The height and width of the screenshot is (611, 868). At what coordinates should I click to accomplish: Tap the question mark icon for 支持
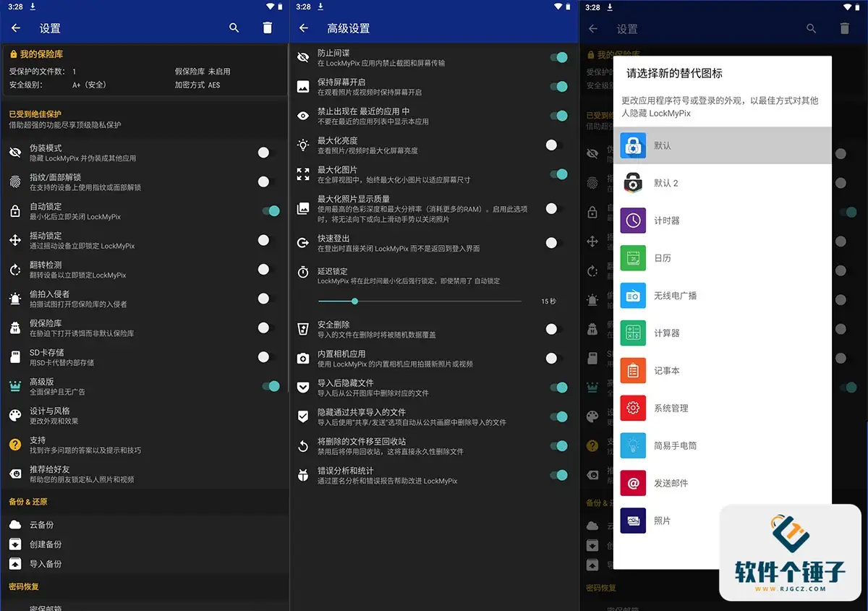point(15,445)
